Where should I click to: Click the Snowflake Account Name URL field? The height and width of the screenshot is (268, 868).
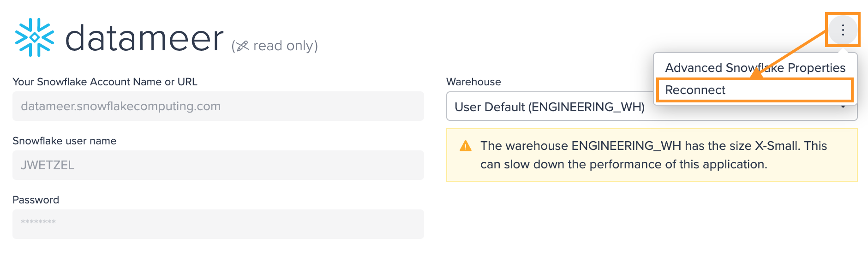coord(218,106)
